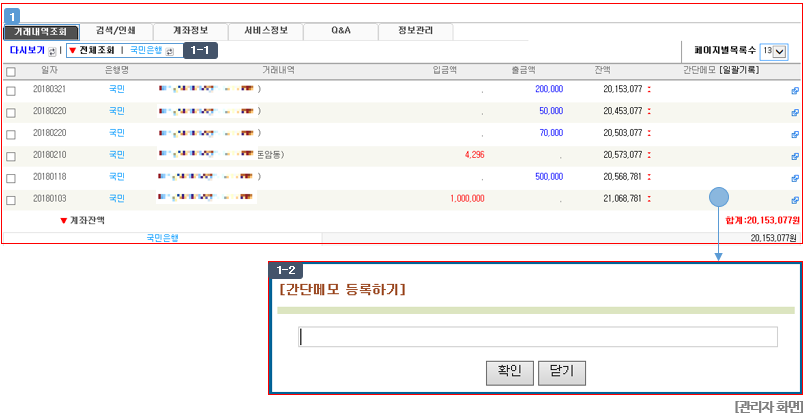Viewport: 806px width, 417px height.
Task: Check the box for the 20180321 transaction
Action: [x=11, y=91]
